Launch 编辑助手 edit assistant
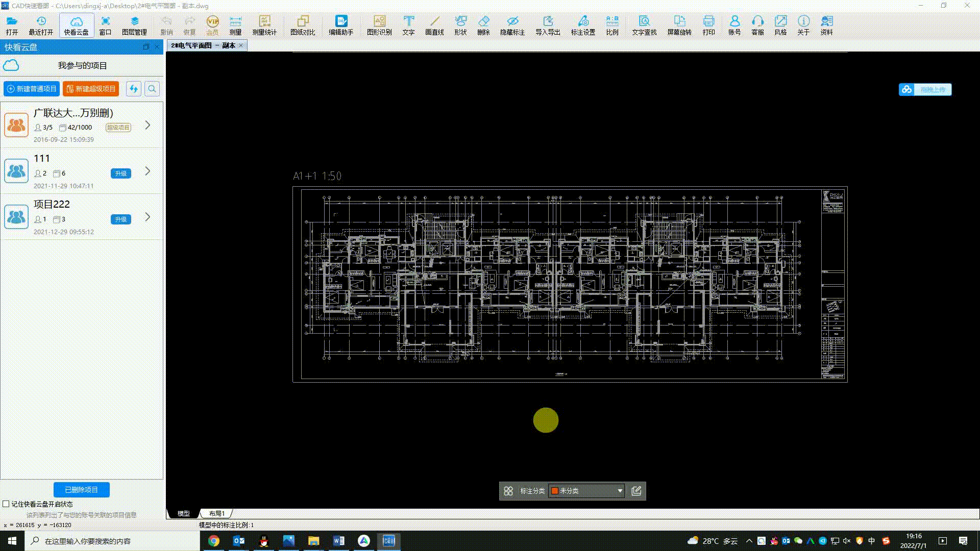 341,25
